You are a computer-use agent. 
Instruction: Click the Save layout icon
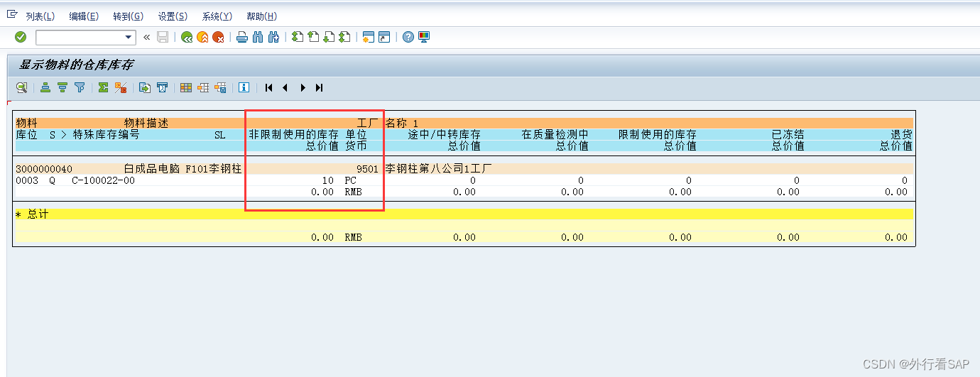[x=220, y=87]
